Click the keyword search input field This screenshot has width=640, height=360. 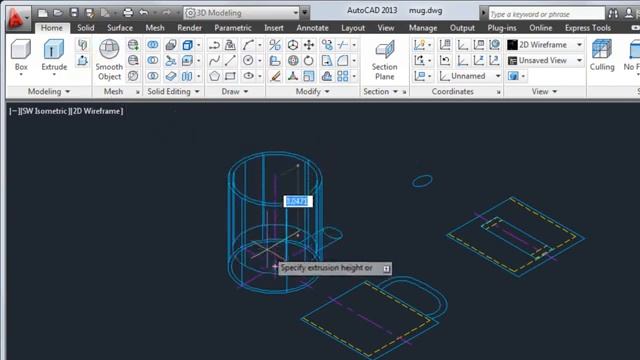pyautogui.click(x=546, y=14)
